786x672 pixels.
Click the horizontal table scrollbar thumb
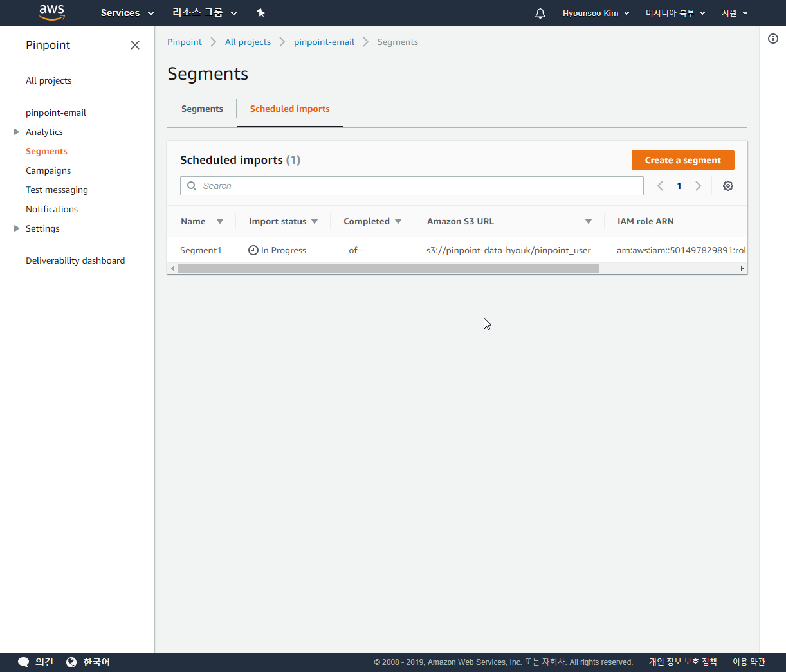click(x=388, y=268)
